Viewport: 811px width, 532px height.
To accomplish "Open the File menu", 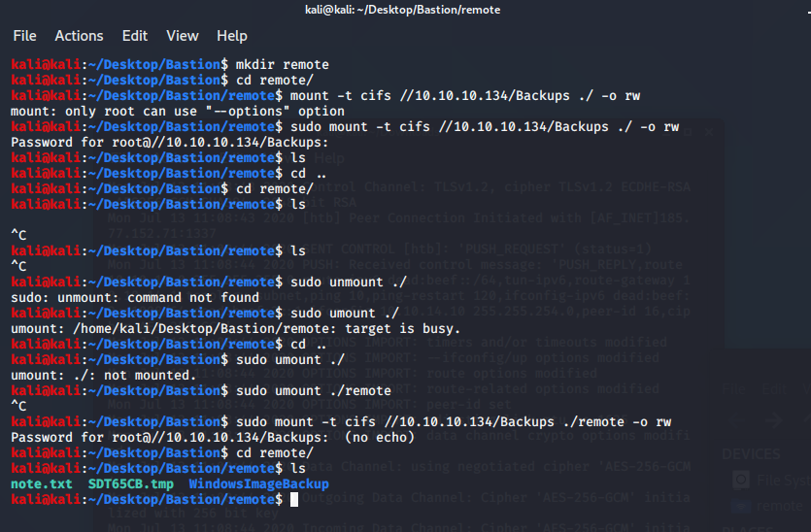I will click(x=24, y=36).
